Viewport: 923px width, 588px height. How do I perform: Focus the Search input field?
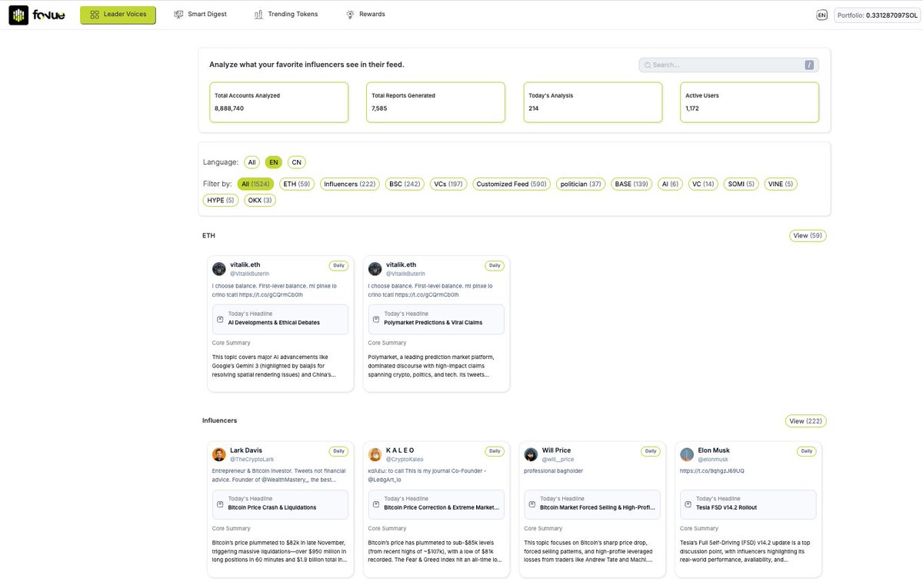[x=728, y=65]
